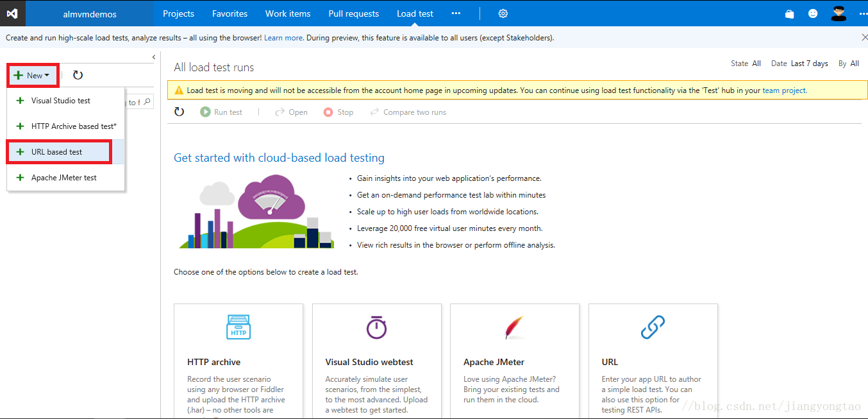Screen dimensions: 868x419
Task: Click Get started with cloud-based load testing heading
Action: coord(280,158)
